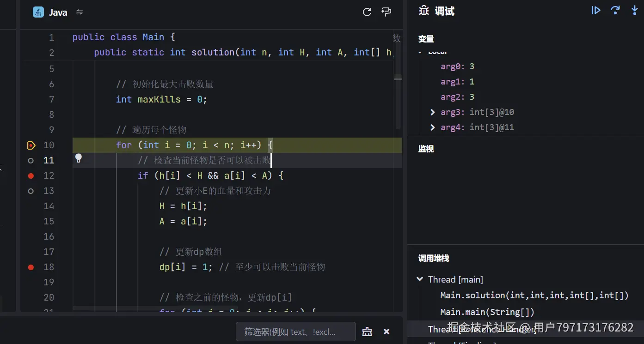
Task: Click line number 7 in the gutter
Action: click(52, 100)
